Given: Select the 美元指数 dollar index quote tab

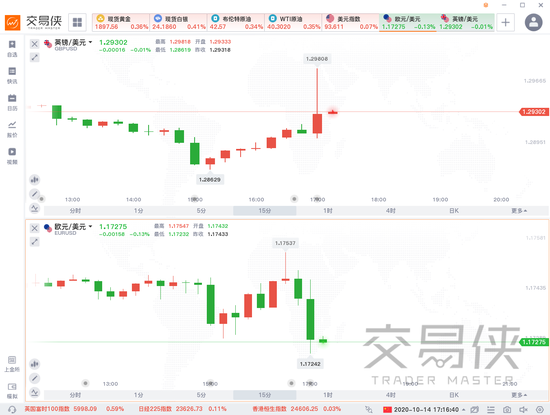Looking at the screenshot, I should [x=351, y=22].
